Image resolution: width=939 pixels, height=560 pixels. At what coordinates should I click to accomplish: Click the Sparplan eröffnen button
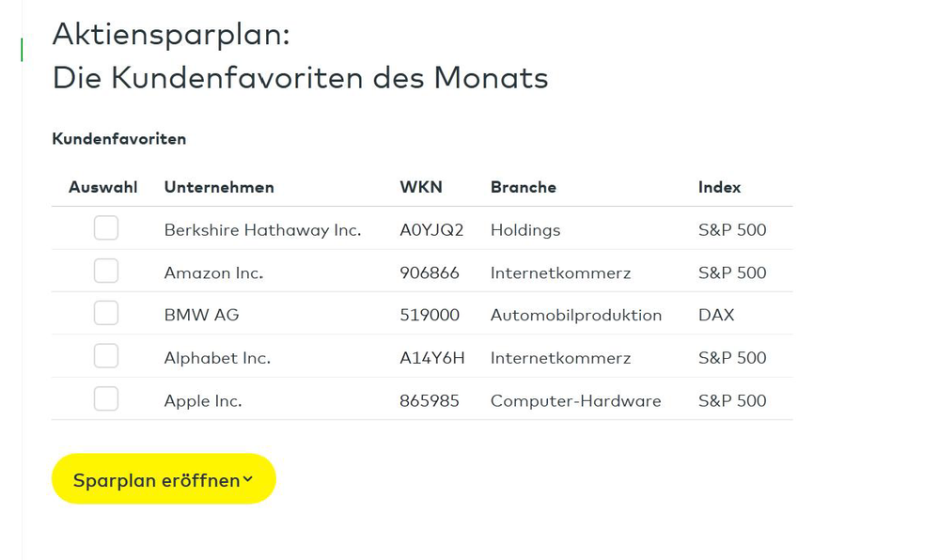click(x=156, y=479)
